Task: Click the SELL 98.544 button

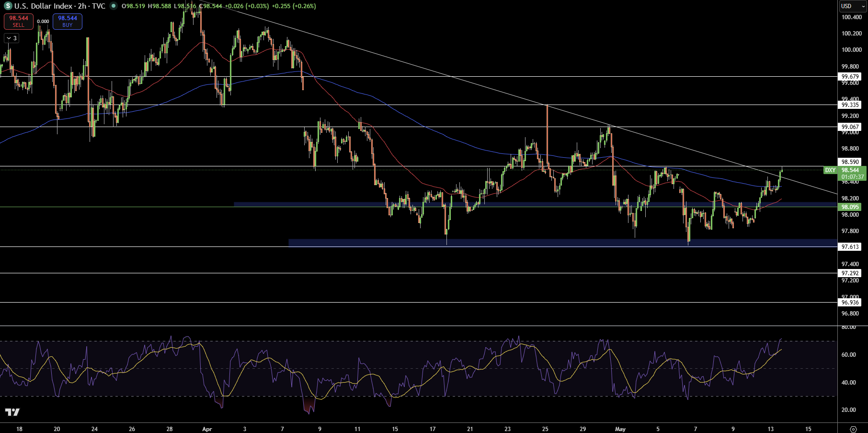Action: click(19, 21)
